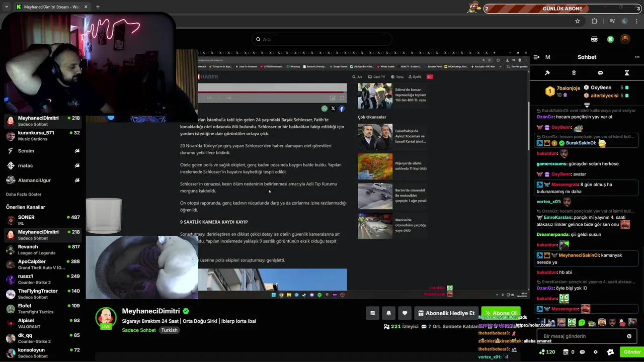Click the trash clear chat icon
This screenshot has width=644, height=362.
tap(574, 73)
